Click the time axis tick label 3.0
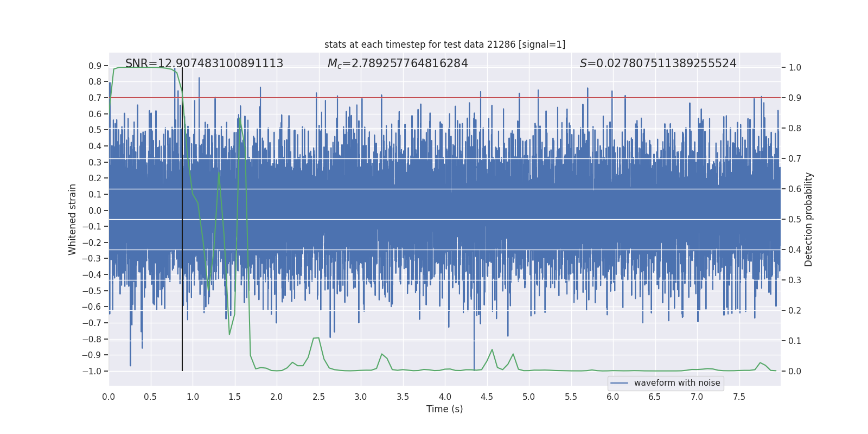868x434 pixels. coord(361,397)
